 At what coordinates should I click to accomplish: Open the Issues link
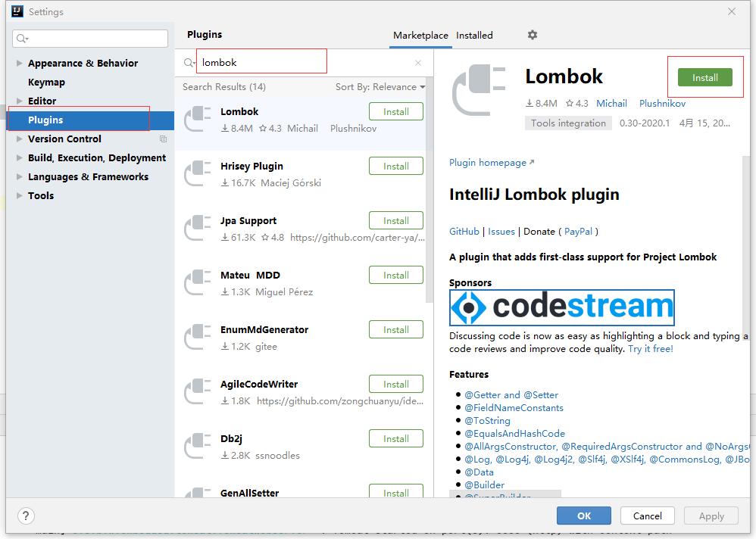coord(501,231)
